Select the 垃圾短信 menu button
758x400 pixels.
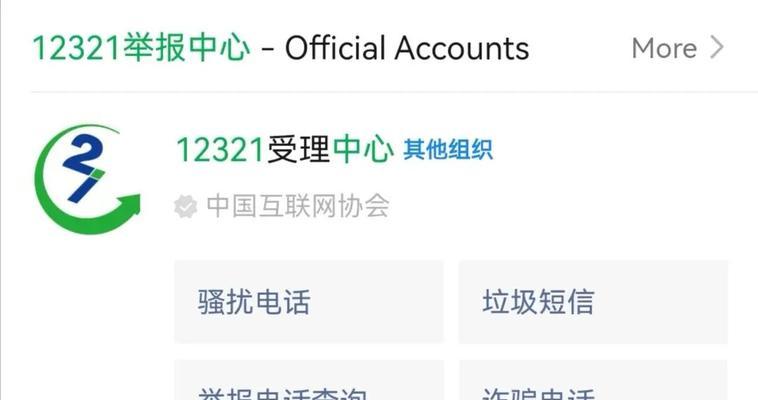click(x=593, y=302)
